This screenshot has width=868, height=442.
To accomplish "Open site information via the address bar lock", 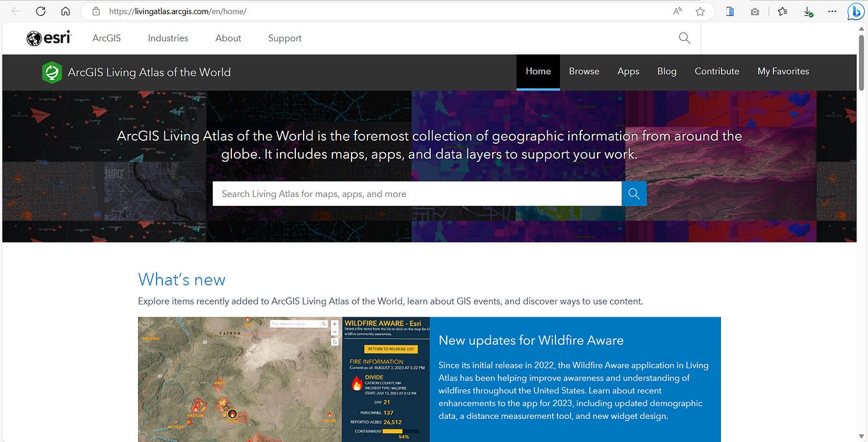I will [96, 11].
